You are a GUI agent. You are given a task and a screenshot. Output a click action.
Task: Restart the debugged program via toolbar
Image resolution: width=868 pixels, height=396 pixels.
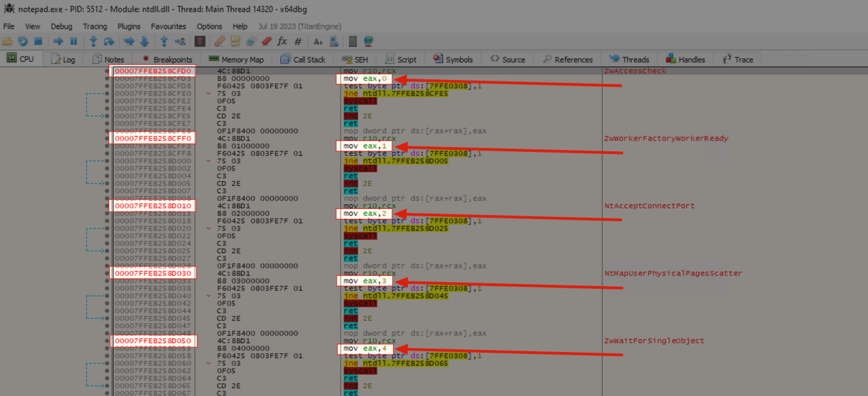point(22,41)
